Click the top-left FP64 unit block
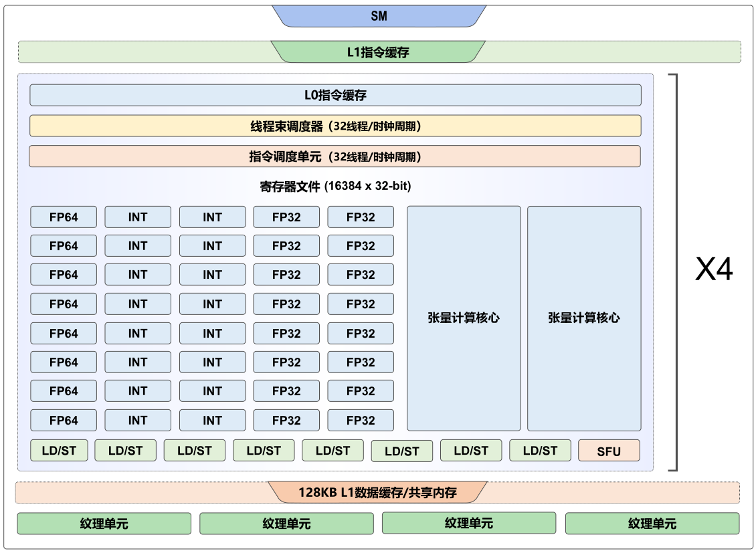The width and height of the screenshot is (756, 553). point(63,217)
